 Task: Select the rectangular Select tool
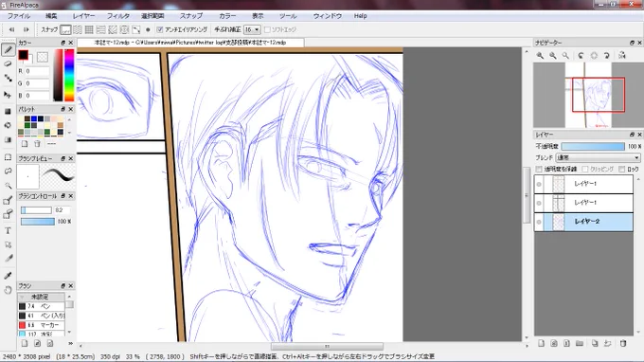[8, 157]
